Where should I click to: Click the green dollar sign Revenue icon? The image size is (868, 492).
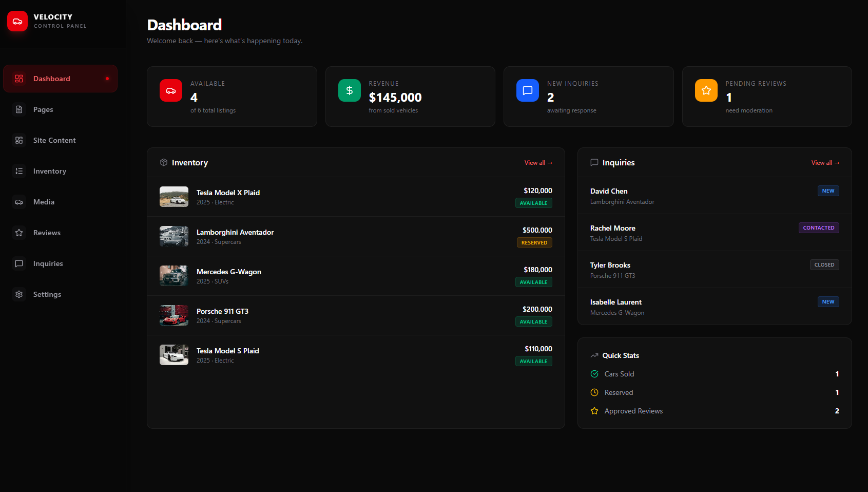349,90
